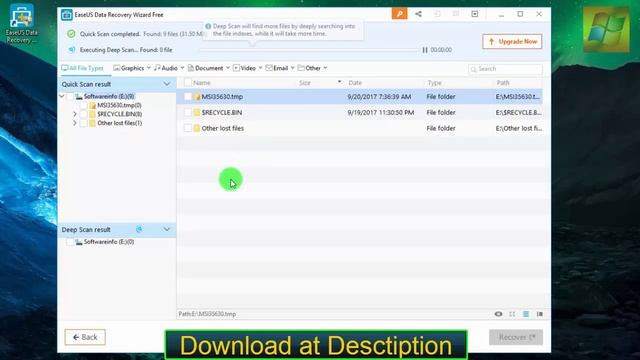Select MSI35630.tmp(0) in left tree

coord(119,105)
